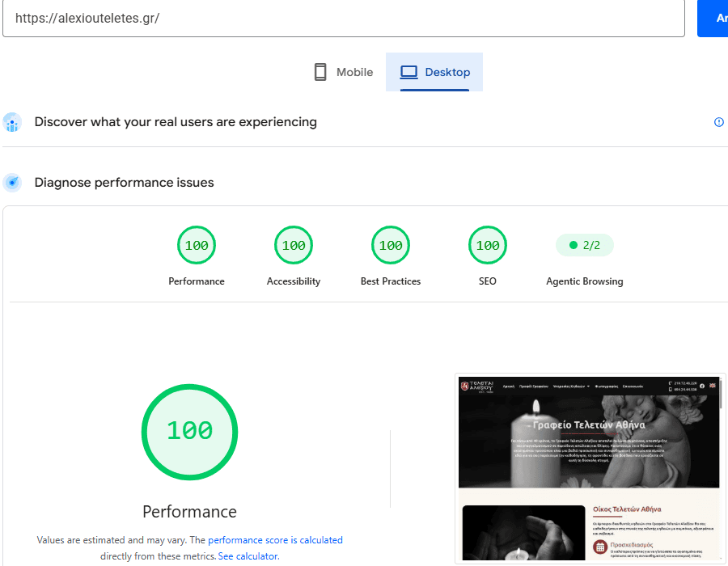Jump to Performance score gauge 100
Screen dimensions: 728x566
click(197, 245)
